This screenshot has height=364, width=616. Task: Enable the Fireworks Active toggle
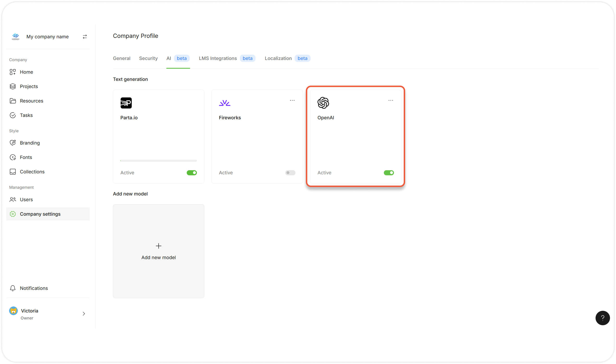(290, 173)
